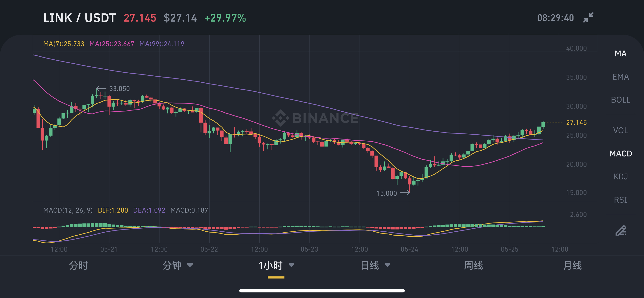Screen dimensions: 644x298
Task: Click the 05-24 date on time axis
Action: [409, 249]
